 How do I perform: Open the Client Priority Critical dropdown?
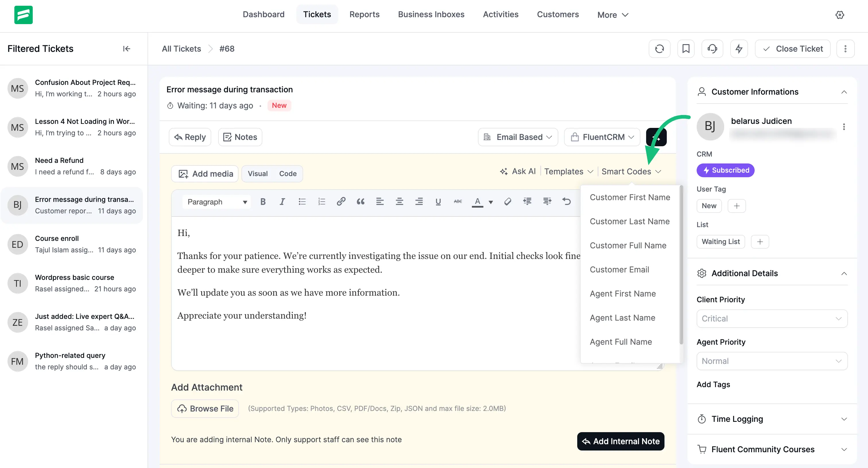coord(771,319)
